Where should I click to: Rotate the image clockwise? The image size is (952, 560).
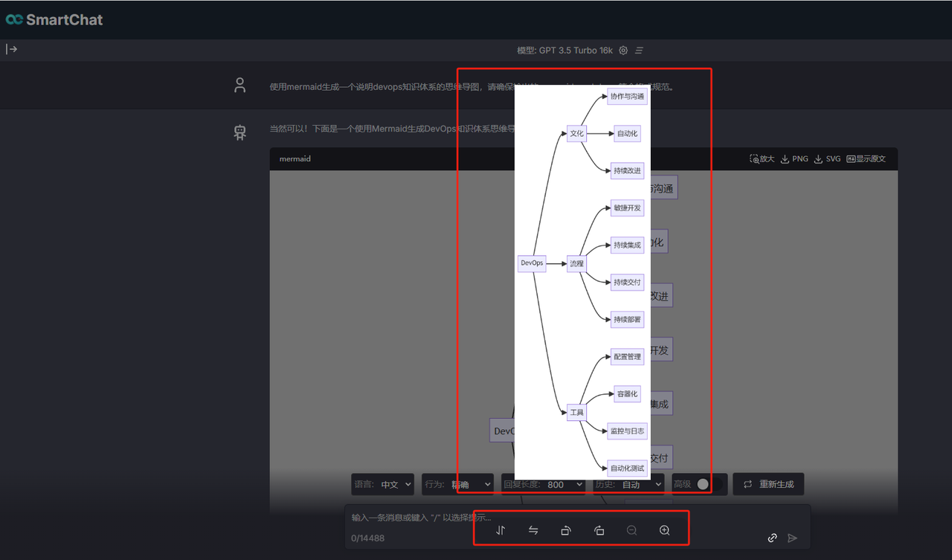tap(599, 530)
